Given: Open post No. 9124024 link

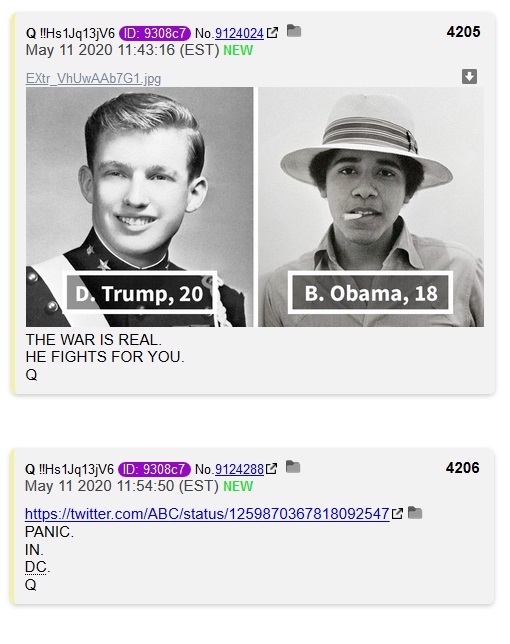Looking at the screenshot, I should coord(239,33).
